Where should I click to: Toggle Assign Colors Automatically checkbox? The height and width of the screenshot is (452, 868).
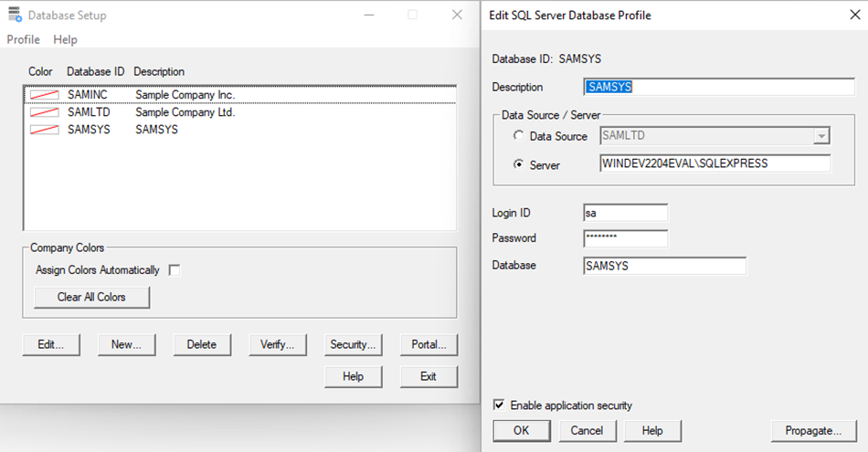point(175,270)
